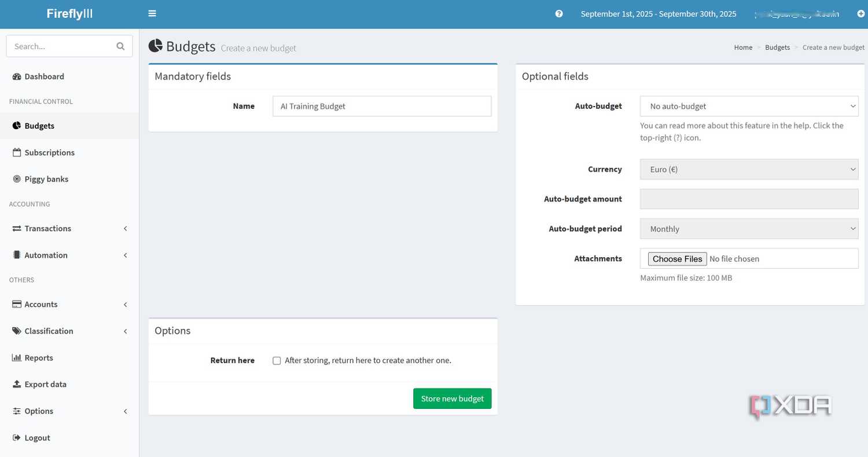The image size is (868, 457).
Task: Open the September date range selector
Action: click(x=659, y=14)
